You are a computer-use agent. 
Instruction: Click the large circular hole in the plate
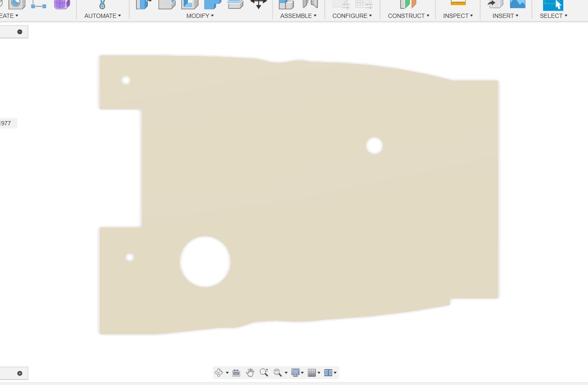coord(205,262)
